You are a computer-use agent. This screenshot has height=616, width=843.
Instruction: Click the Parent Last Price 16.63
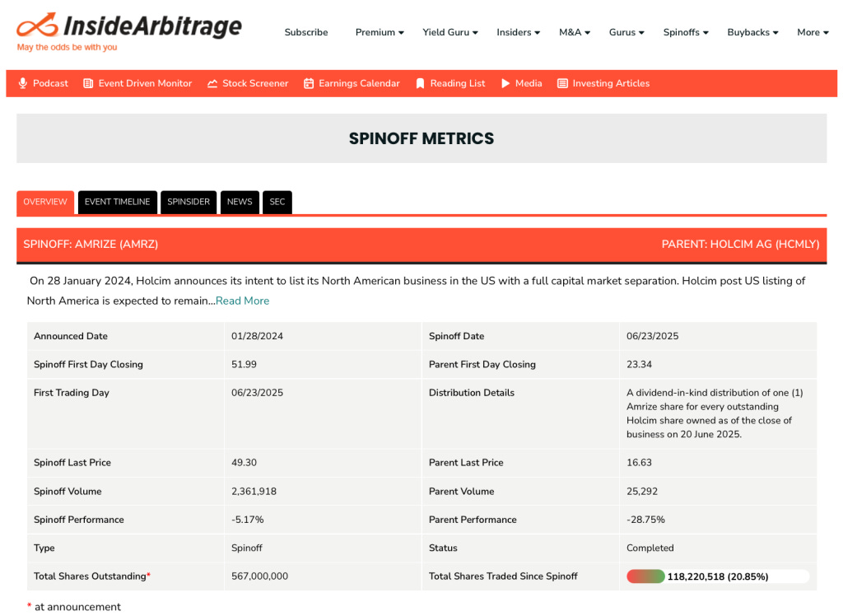point(639,463)
